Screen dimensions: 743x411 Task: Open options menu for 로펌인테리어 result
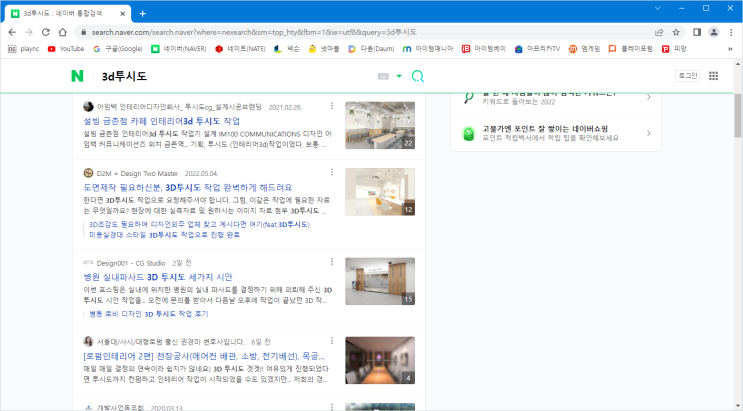pyautogui.click(x=332, y=341)
